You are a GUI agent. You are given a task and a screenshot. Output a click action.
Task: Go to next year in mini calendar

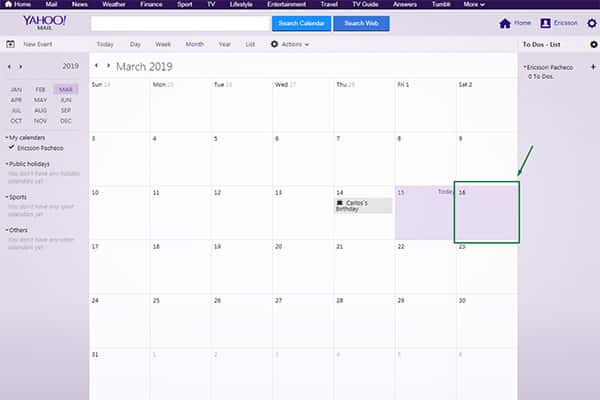tap(21, 67)
